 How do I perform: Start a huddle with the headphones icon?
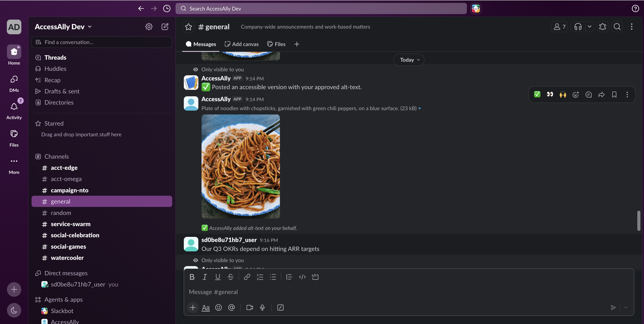[x=578, y=27]
